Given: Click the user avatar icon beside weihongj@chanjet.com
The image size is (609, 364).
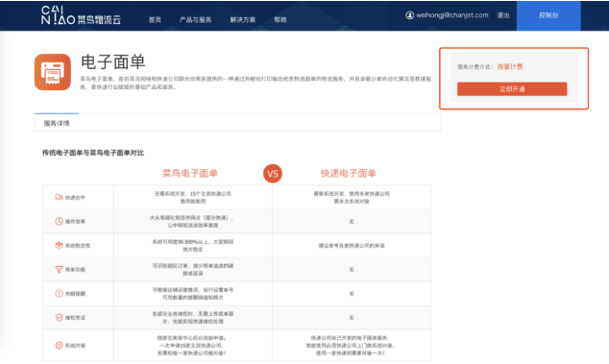Looking at the screenshot, I should (x=410, y=15).
